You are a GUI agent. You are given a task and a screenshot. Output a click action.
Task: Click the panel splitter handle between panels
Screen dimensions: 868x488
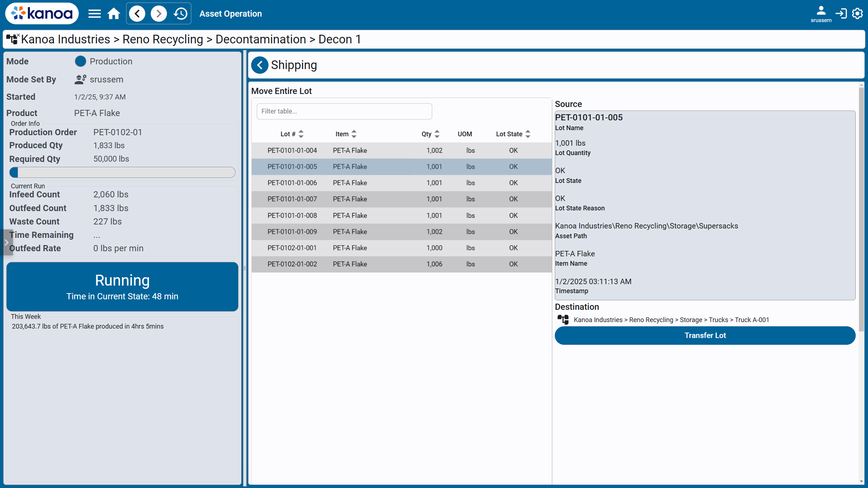(245, 268)
